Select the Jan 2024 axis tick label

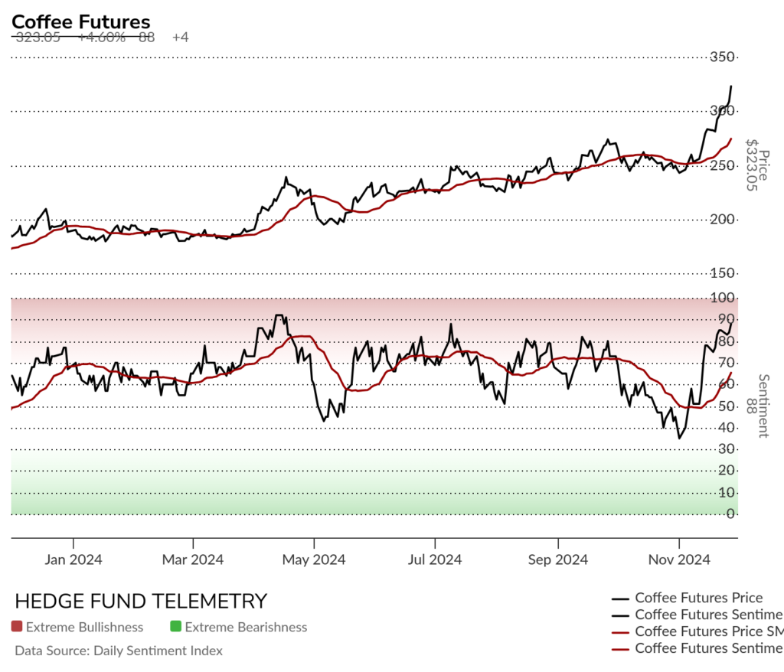(73, 559)
